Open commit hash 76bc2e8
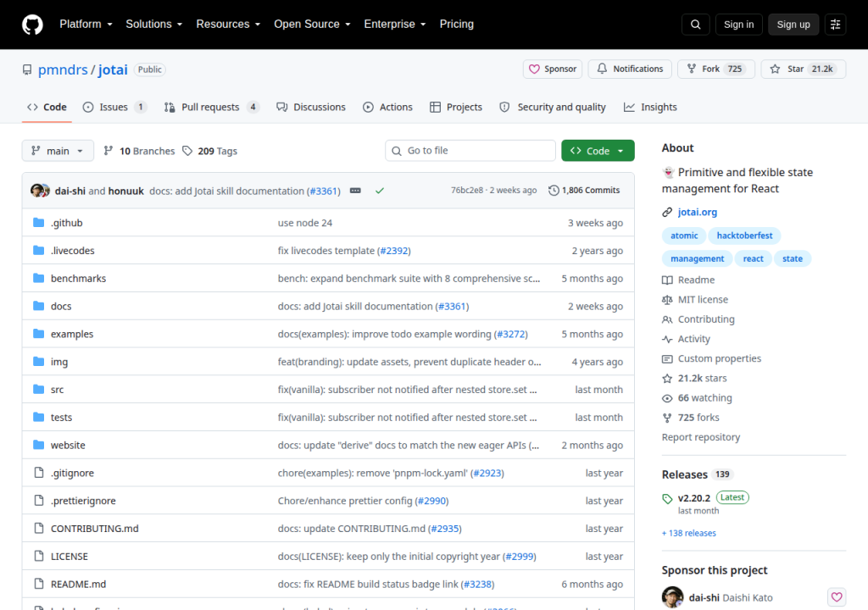Viewport: 868px width, 610px height. 467,191
